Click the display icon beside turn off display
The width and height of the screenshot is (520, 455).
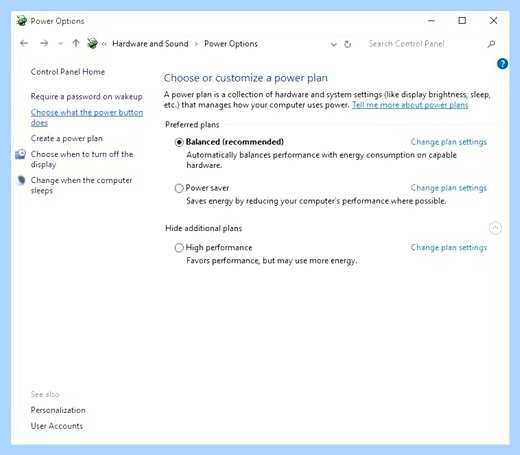pyautogui.click(x=20, y=154)
